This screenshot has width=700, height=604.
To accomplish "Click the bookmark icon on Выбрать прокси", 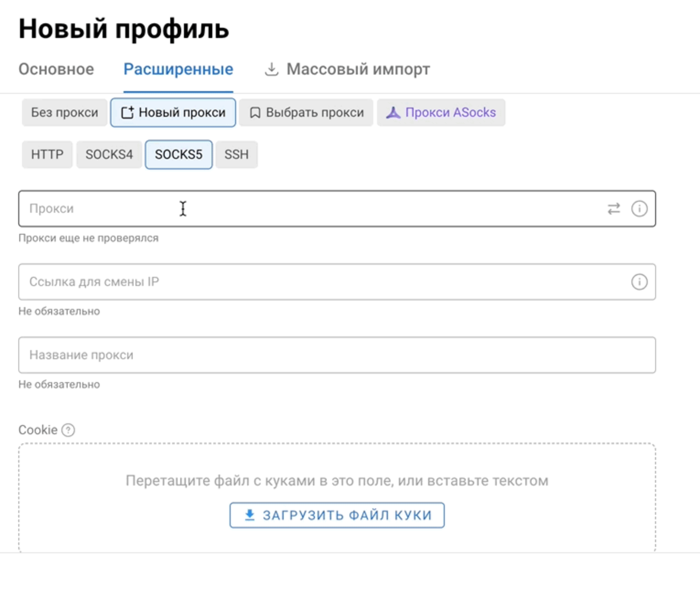I will 255,112.
